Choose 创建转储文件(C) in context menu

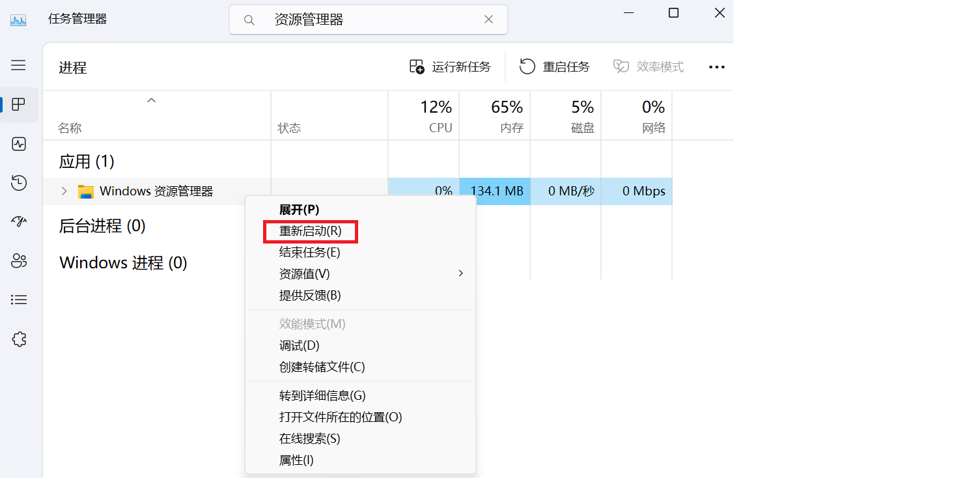click(322, 367)
